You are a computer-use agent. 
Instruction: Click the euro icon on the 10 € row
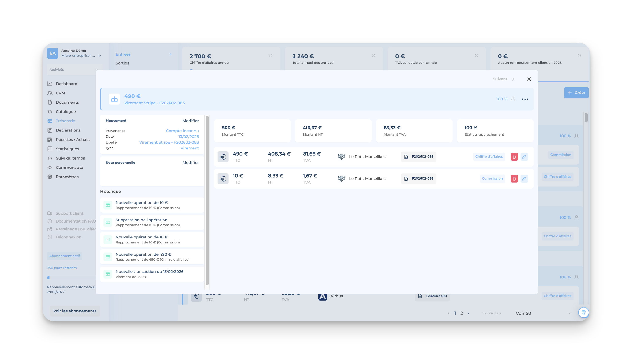click(223, 179)
